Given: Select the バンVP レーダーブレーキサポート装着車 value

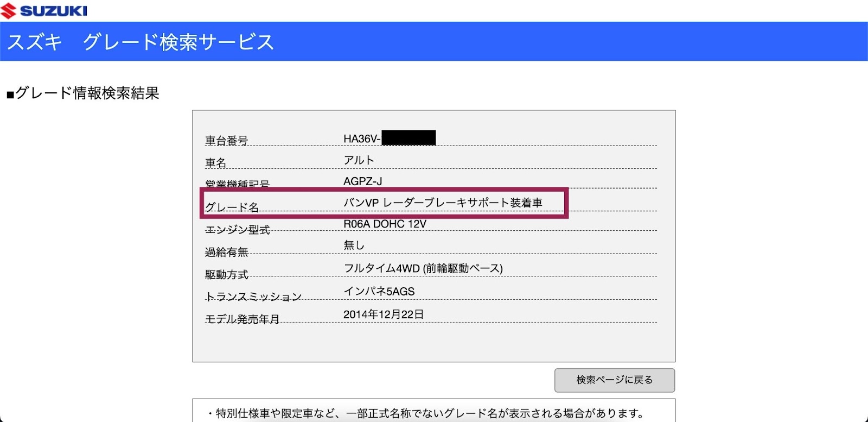Looking at the screenshot, I should tap(443, 203).
